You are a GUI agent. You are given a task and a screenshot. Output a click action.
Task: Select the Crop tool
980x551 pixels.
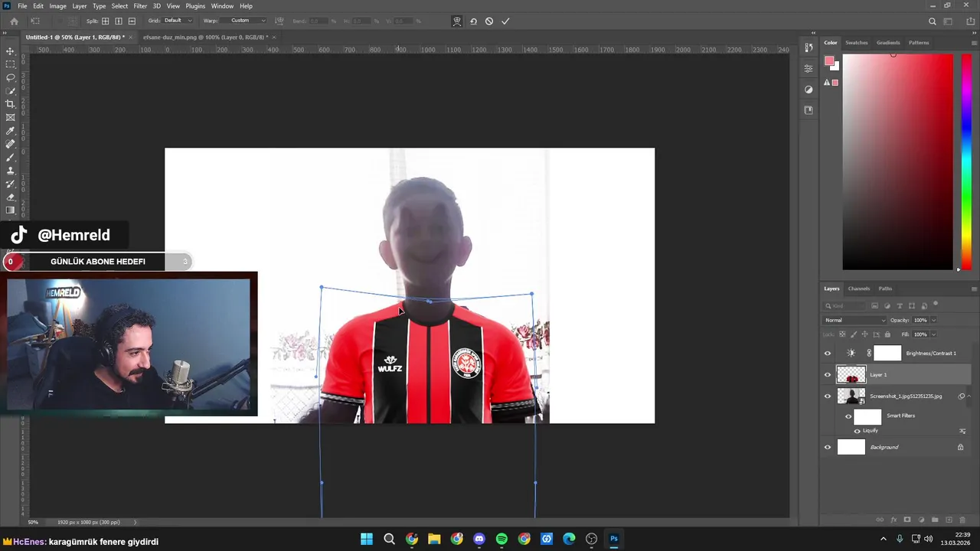tap(10, 104)
